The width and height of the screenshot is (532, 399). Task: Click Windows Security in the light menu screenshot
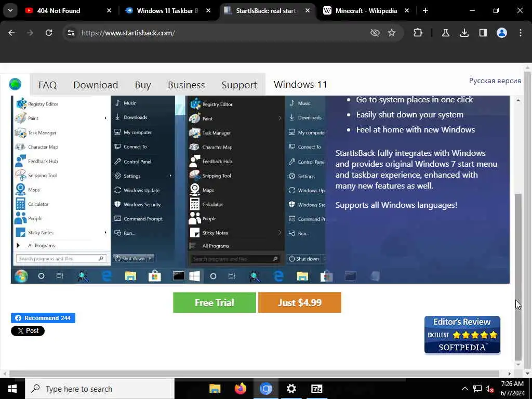[142, 205]
